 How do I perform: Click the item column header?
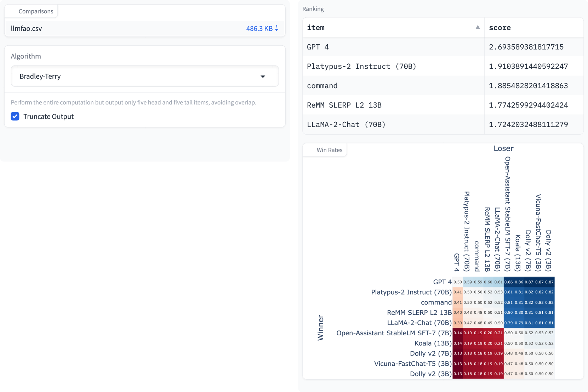(x=316, y=28)
